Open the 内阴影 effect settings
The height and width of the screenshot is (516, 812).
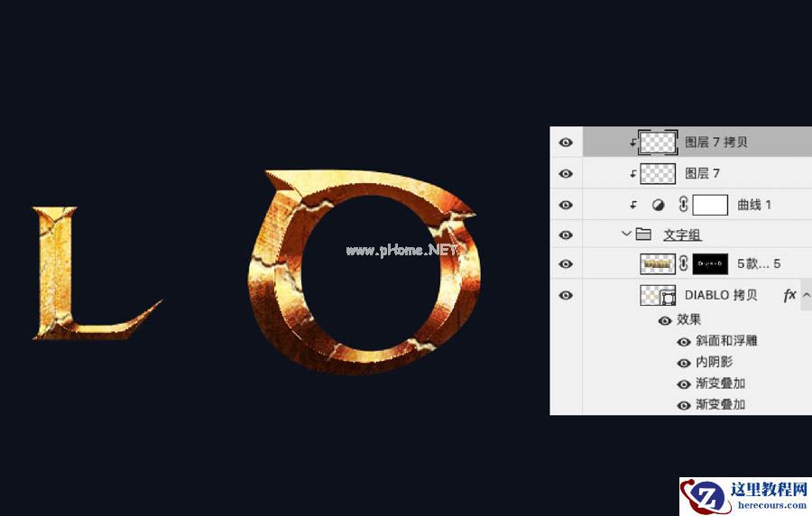pos(715,362)
